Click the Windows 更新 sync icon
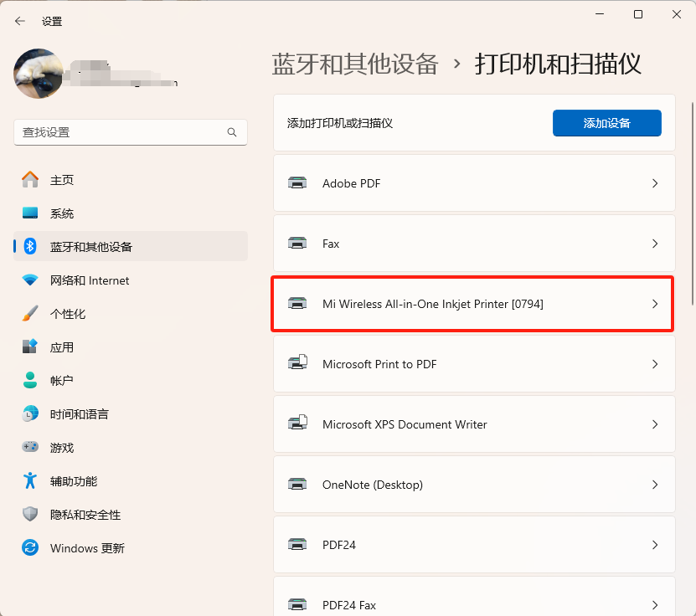This screenshot has width=696, height=616. (x=30, y=547)
